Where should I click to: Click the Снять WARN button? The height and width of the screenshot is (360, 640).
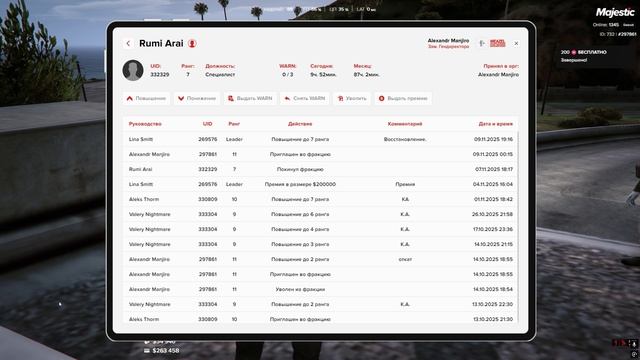click(304, 98)
